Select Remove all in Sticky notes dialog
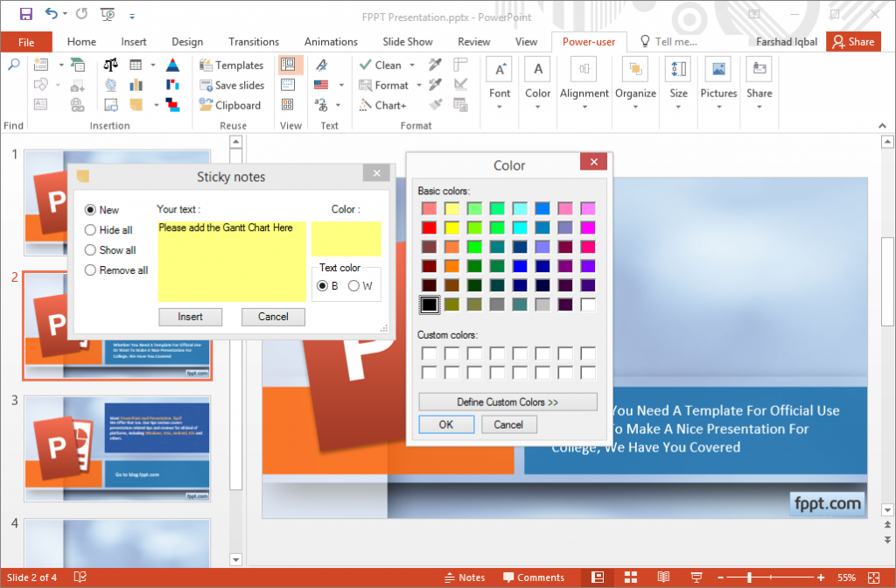The width and height of the screenshot is (896, 588). click(x=90, y=269)
